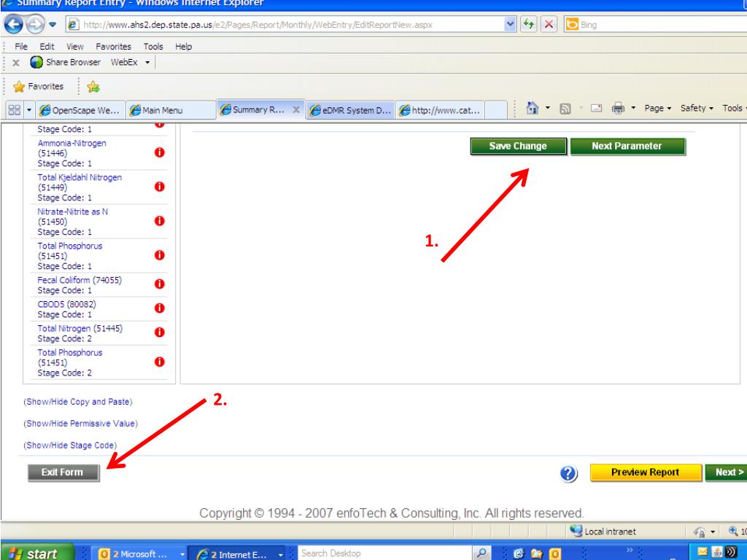Click the yellow Preview Report button

(x=646, y=472)
